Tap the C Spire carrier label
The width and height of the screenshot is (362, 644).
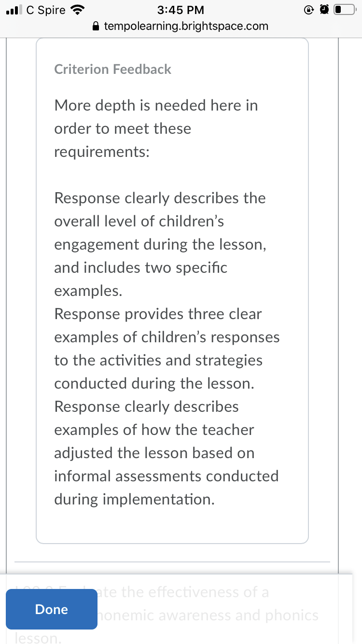[46, 10]
